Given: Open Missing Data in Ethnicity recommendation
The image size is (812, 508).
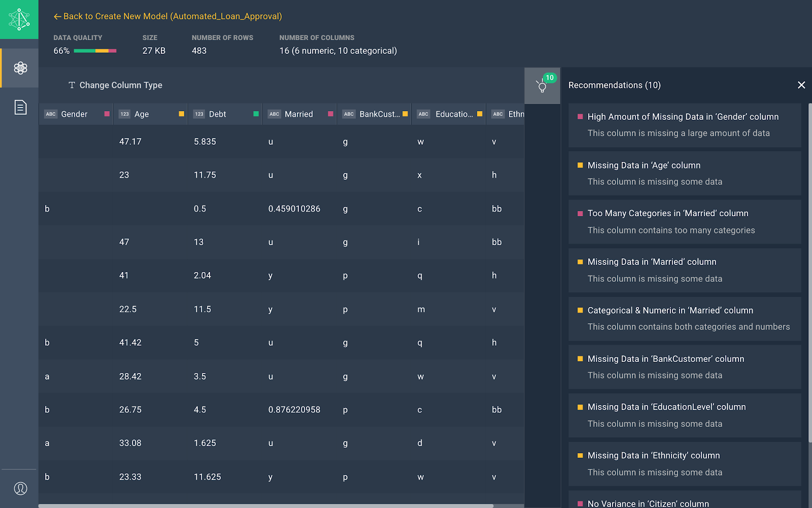Looking at the screenshot, I should [684, 464].
